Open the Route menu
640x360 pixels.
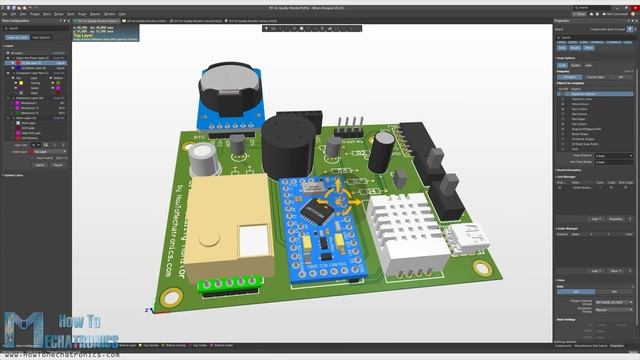(x=82, y=14)
